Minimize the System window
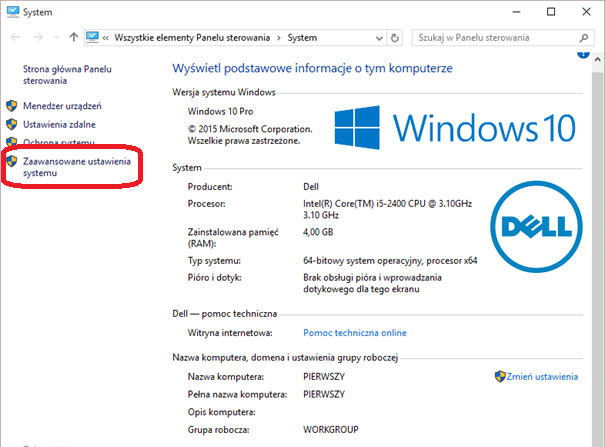605x447 pixels. tap(516, 12)
